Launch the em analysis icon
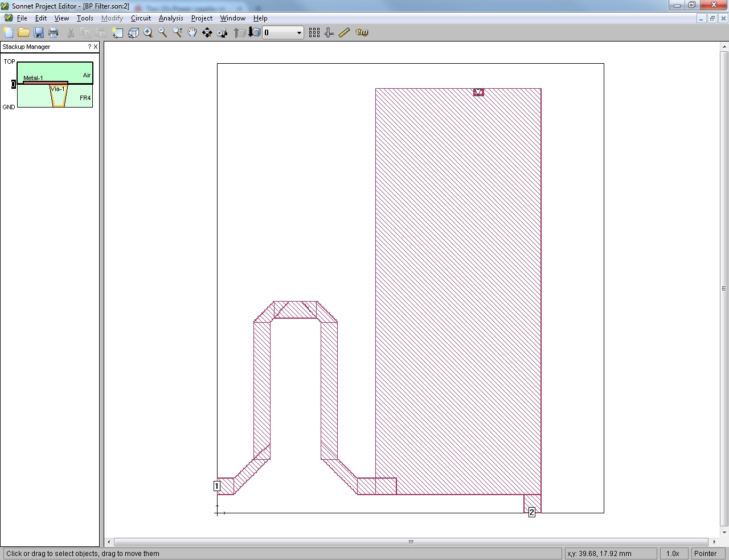This screenshot has height=560, width=729. coord(362,32)
